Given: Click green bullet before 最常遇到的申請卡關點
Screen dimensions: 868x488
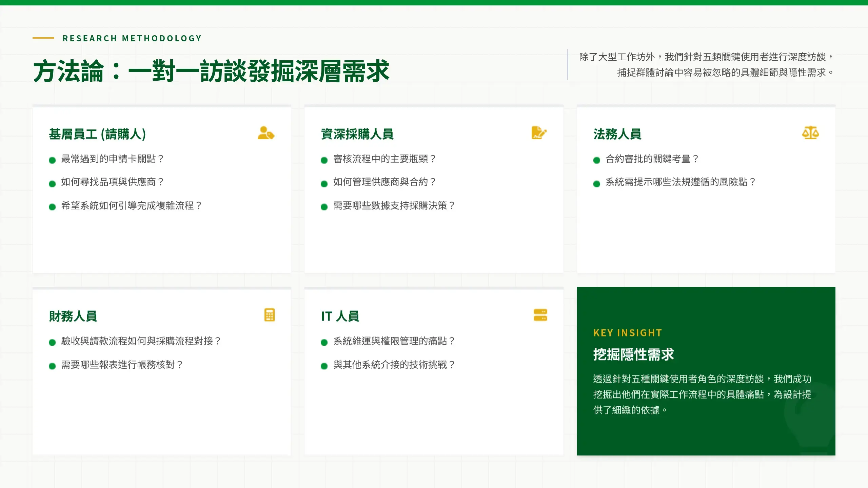Looking at the screenshot, I should click(x=52, y=160).
